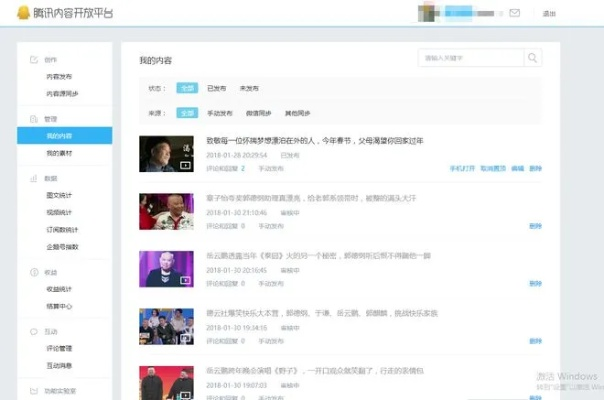Image resolution: width=604 pixels, height=400 pixels.
Task: Filter status by 未发布
Action: pyautogui.click(x=249, y=88)
